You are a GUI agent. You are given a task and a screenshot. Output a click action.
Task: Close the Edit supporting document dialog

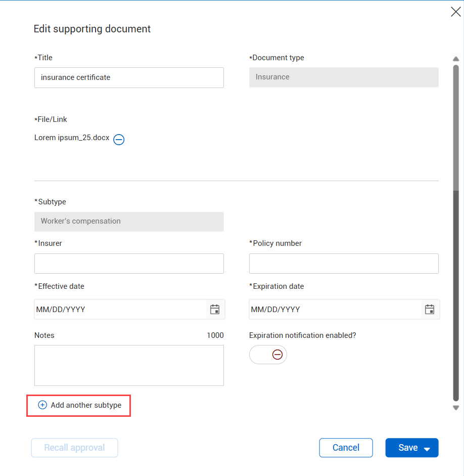pos(455,12)
